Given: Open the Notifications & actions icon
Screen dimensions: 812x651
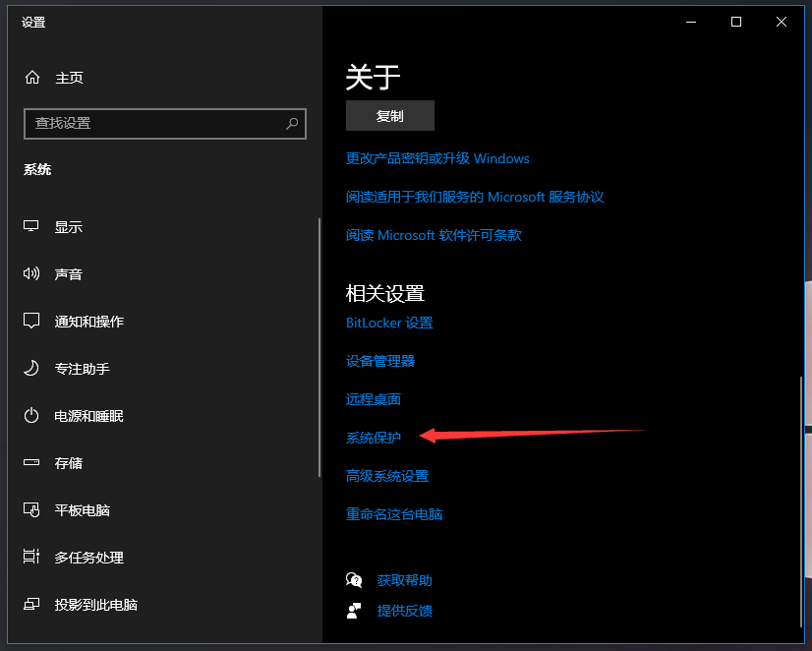Looking at the screenshot, I should pyautogui.click(x=31, y=322).
